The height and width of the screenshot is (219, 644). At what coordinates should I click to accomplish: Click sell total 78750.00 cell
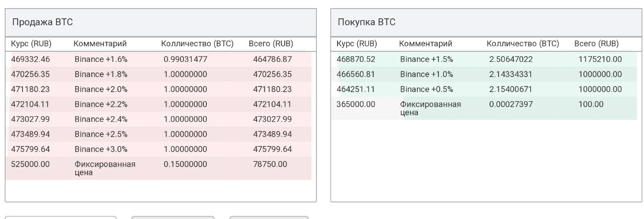270,164
